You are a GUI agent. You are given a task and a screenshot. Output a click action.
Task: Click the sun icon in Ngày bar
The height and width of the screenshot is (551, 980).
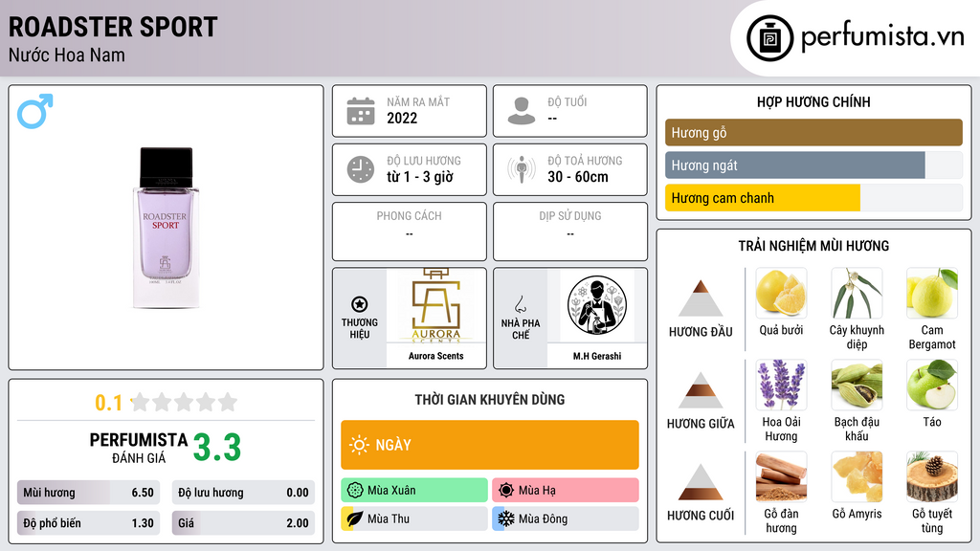point(359,445)
